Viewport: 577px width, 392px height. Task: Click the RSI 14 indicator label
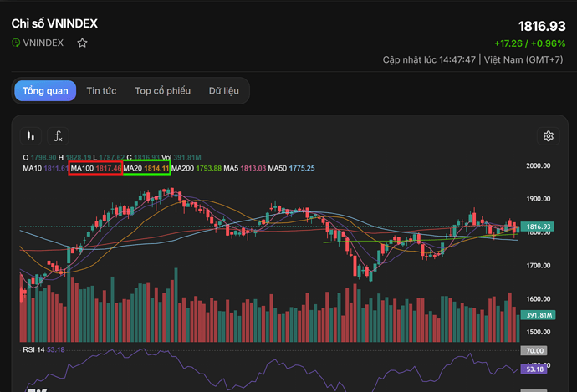(33, 349)
